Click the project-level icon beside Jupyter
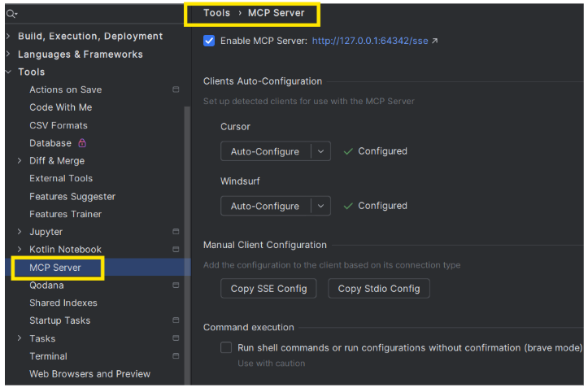The image size is (588, 388). point(176,232)
